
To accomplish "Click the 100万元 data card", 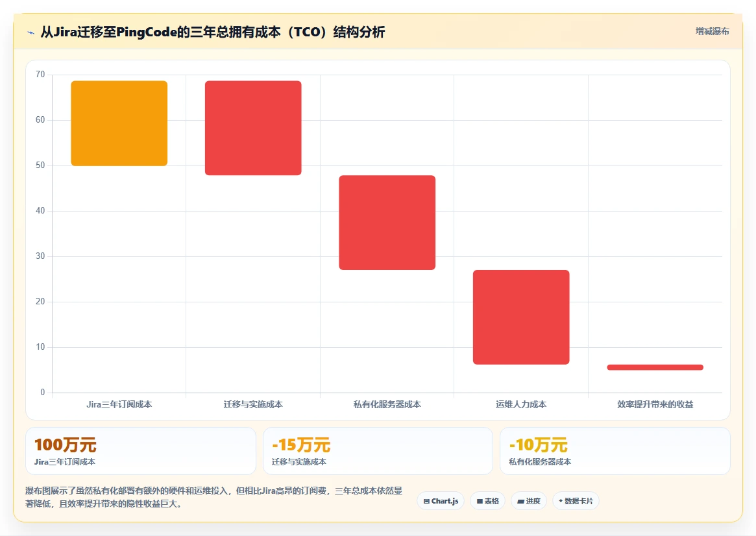I will (141, 451).
